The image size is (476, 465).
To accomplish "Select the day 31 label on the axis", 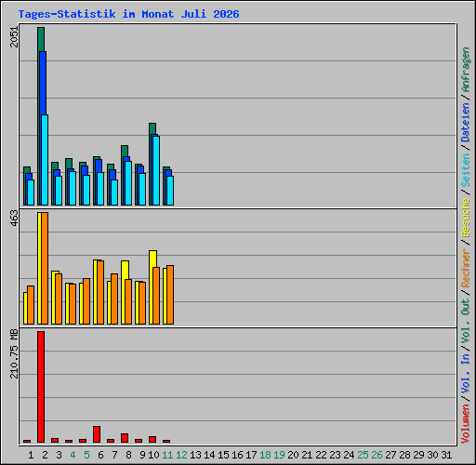I will click(x=446, y=455).
